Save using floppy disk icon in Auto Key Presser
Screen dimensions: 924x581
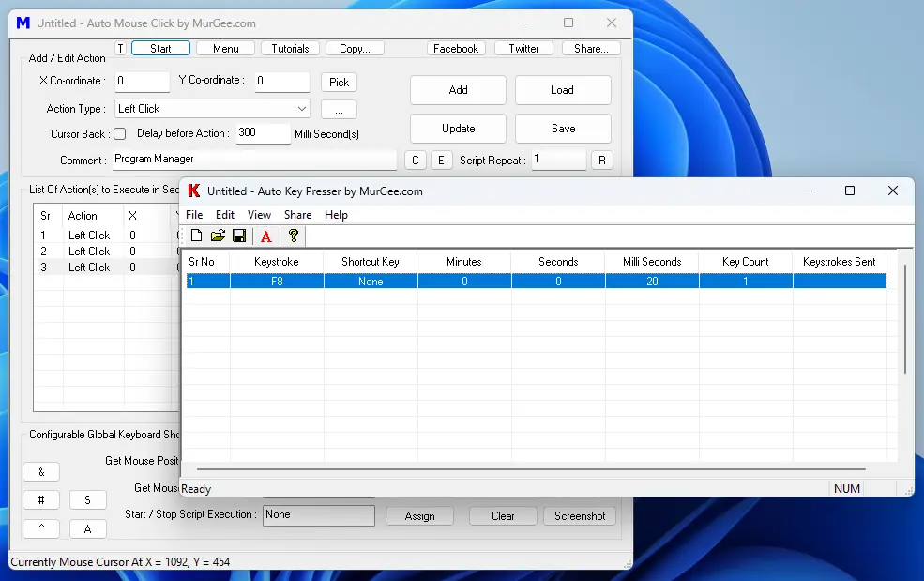tap(239, 236)
